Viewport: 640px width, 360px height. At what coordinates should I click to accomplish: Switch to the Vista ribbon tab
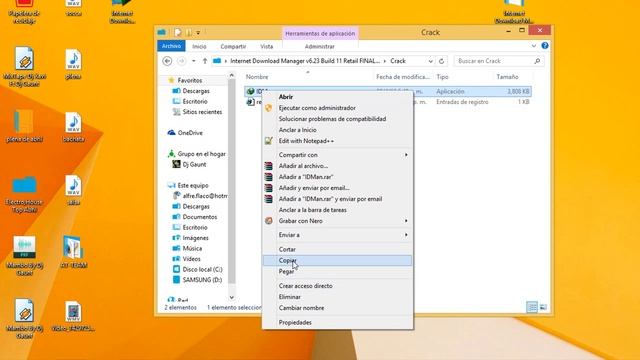pos(267,47)
